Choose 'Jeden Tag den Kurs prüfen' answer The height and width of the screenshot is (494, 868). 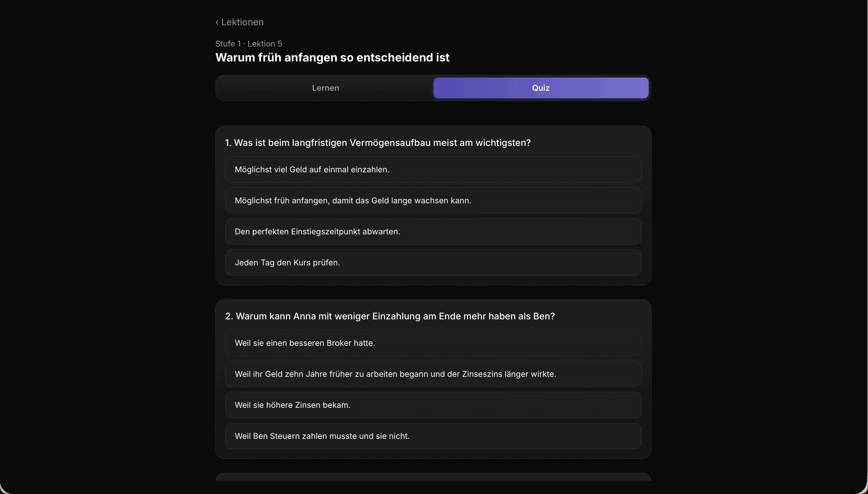433,263
